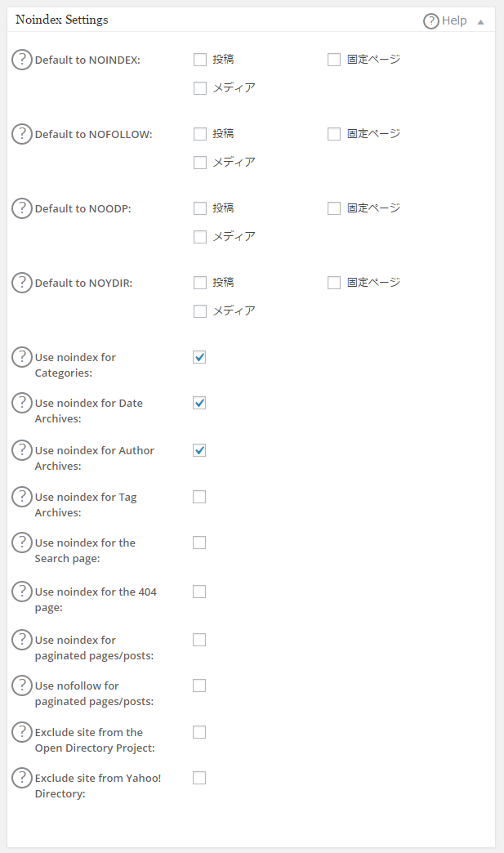Collapse the Noindex Settings panel arrow
This screenshot has width=504, height=853.
pyautogui.click(x=481, y=21)
